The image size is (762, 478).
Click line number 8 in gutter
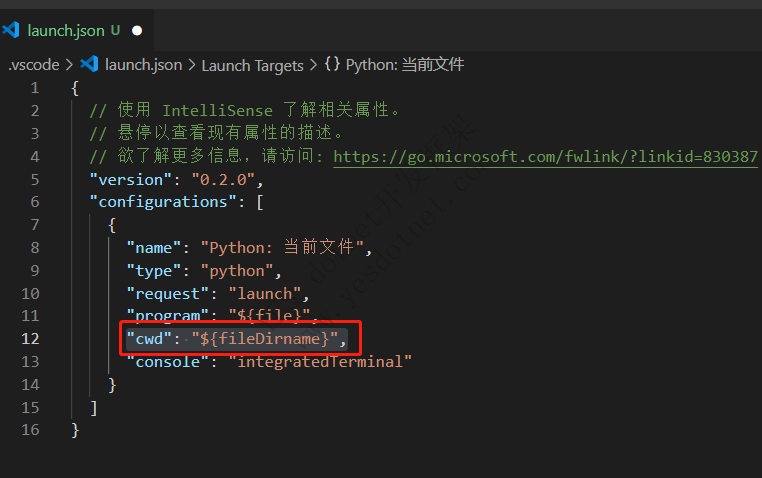[35, 248]
